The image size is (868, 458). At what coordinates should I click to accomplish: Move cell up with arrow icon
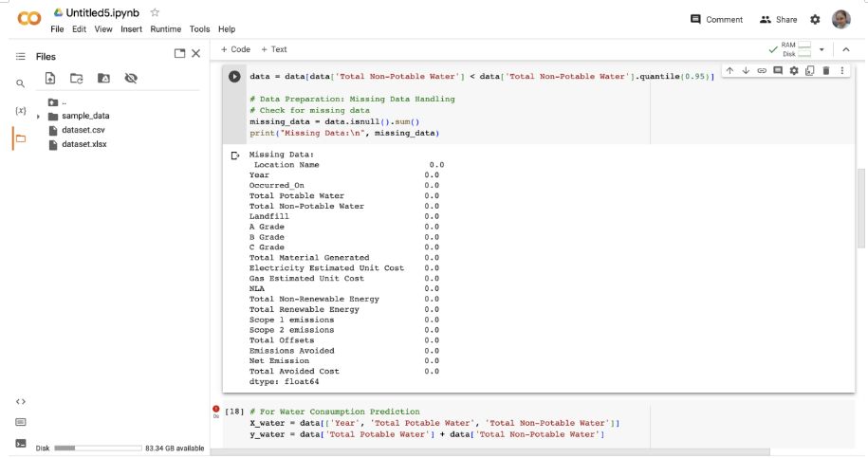[729, 71]
